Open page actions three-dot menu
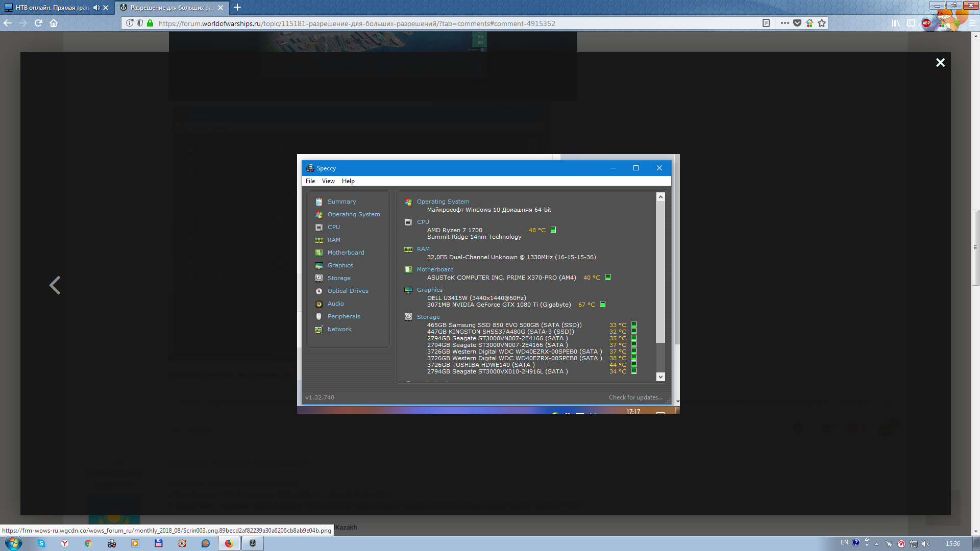 (x=785, y=23)
